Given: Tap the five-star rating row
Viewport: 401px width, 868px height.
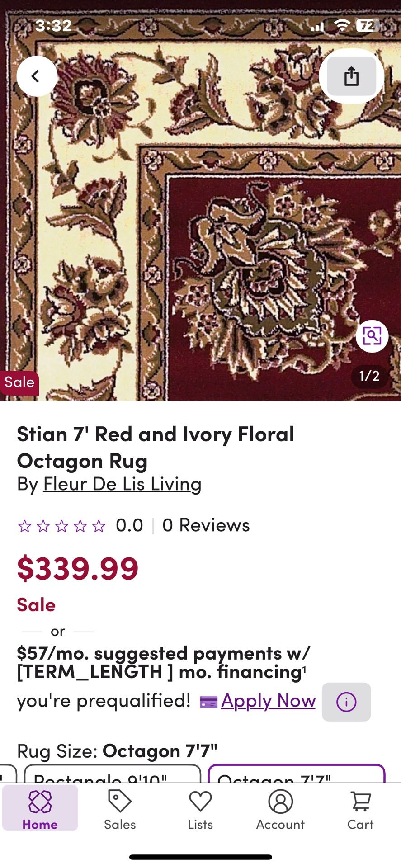Looking at the screenshot, I should [61, 526].
